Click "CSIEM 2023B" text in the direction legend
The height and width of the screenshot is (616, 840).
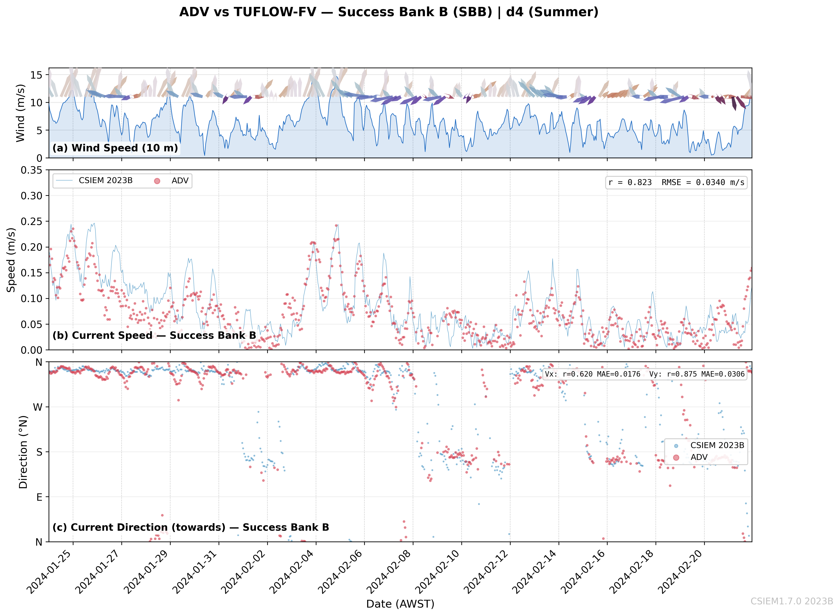pyautogui.click(x=717, y=445)
